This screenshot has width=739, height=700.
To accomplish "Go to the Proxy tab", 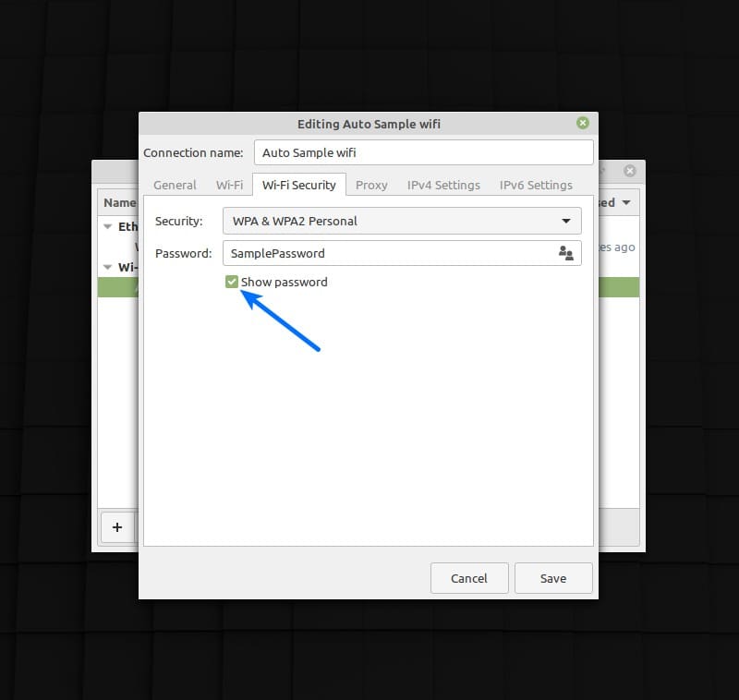I will coord(371,185).
